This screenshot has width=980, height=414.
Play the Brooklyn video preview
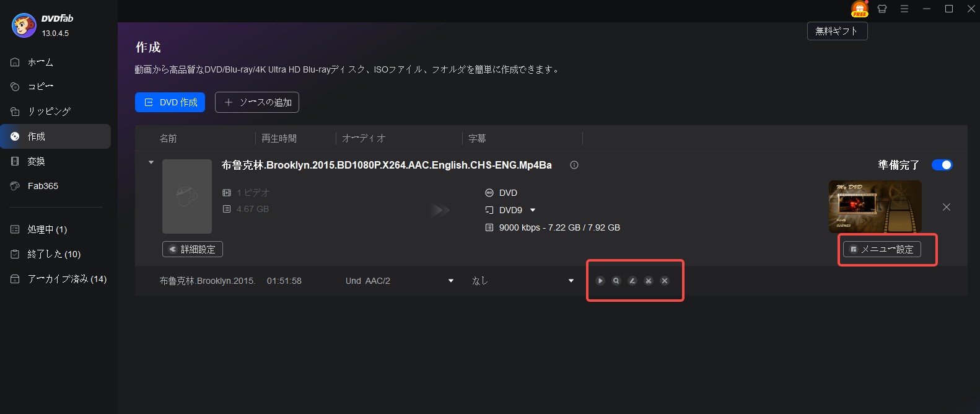point(600,281)
